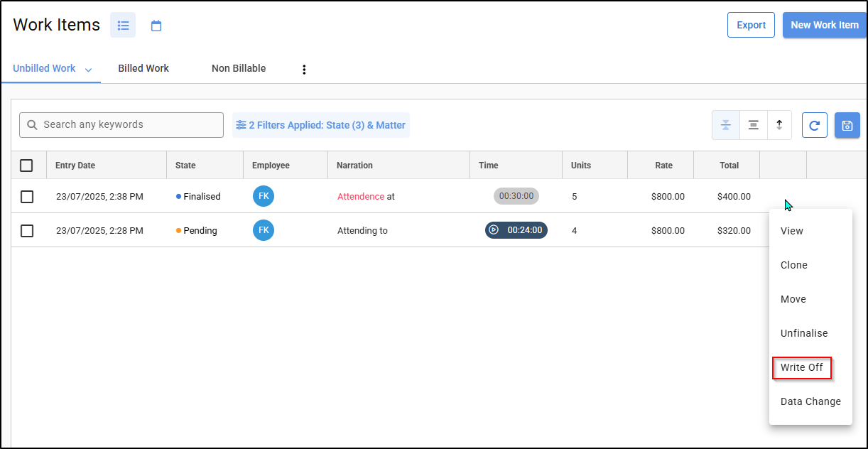Click the Export button
The width and height of the screenshot is (868, 449).
click(x=751, y=25)
